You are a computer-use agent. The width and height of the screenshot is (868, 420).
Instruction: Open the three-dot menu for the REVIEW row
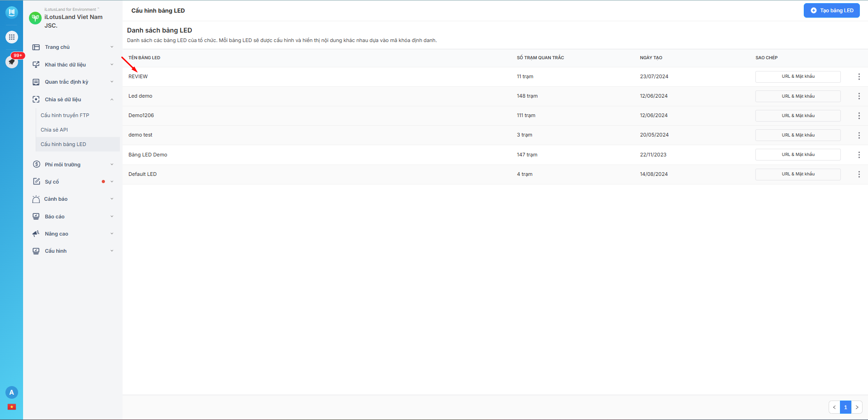pyautogui.click(x=859, y=76)
